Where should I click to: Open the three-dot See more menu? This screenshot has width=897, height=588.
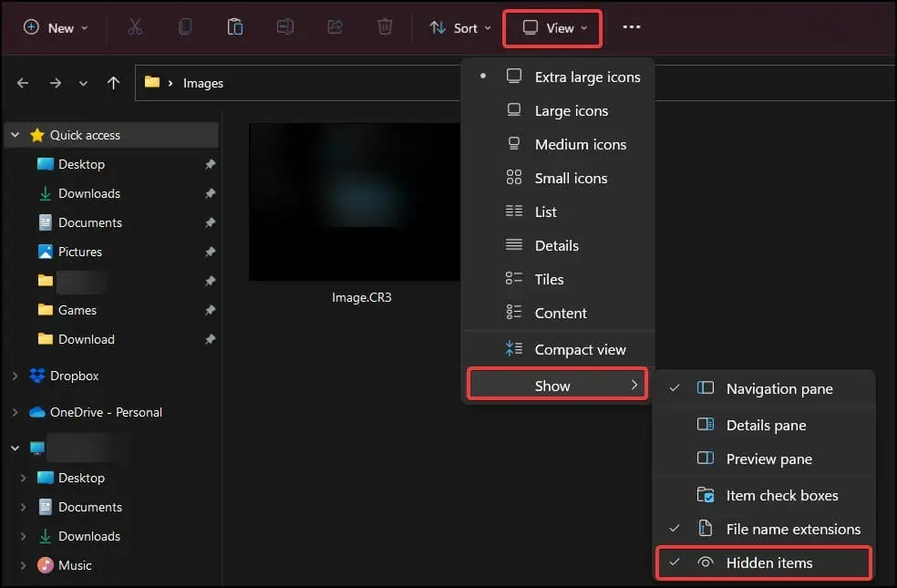coord(631,26)
